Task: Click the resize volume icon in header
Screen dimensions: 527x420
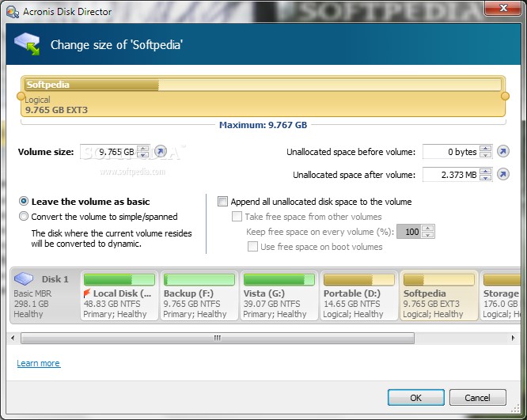Action: click(27, 44)
